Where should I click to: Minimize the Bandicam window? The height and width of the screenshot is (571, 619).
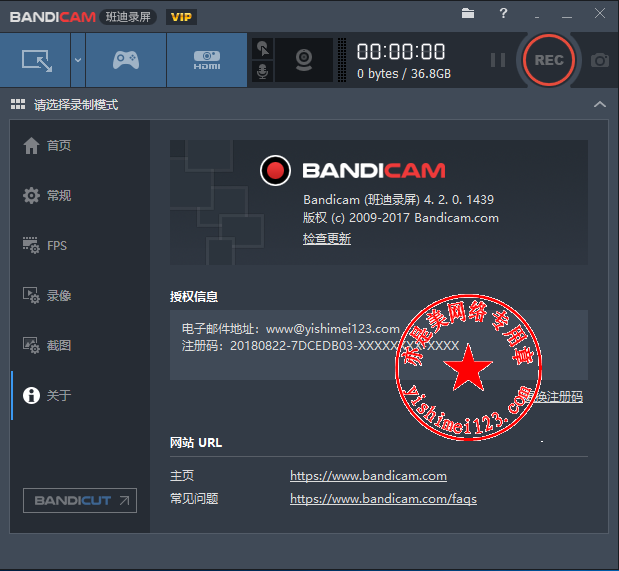[567, 17]
